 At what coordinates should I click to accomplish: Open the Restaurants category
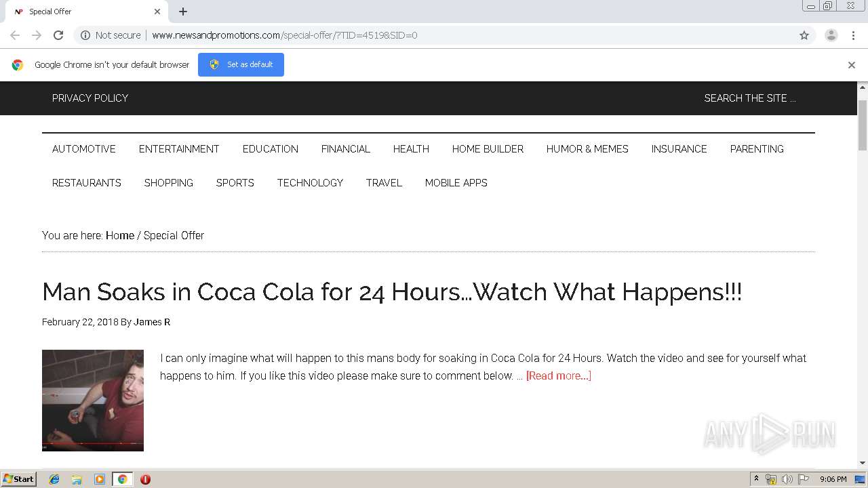point(87,183)
